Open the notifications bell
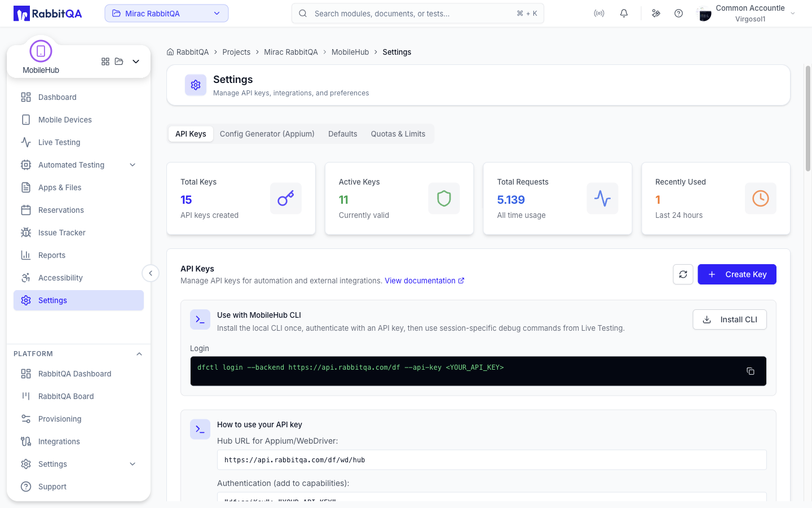Image resolution: width=812 pixels, height=508 pixels. [624, 14]
